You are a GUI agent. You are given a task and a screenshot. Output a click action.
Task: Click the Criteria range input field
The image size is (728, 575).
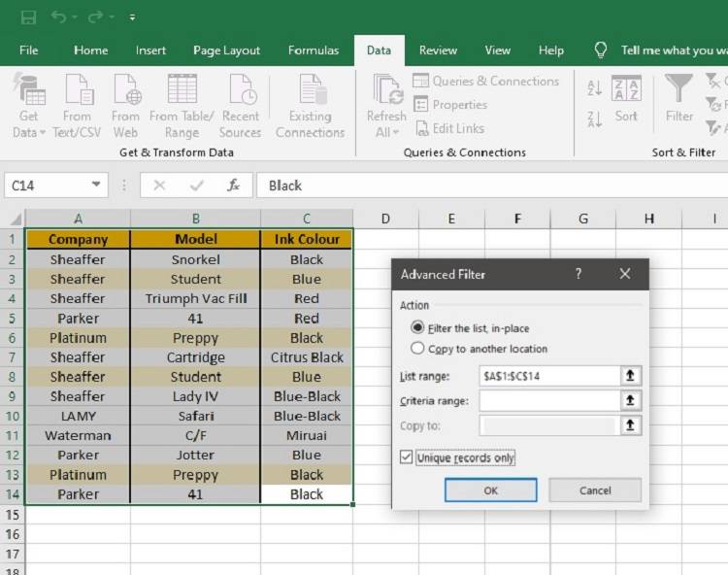[548, 400]
